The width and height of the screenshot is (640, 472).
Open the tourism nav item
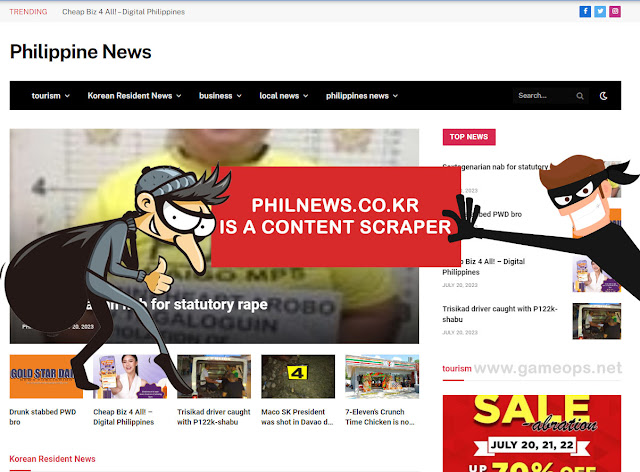(46, 96)
